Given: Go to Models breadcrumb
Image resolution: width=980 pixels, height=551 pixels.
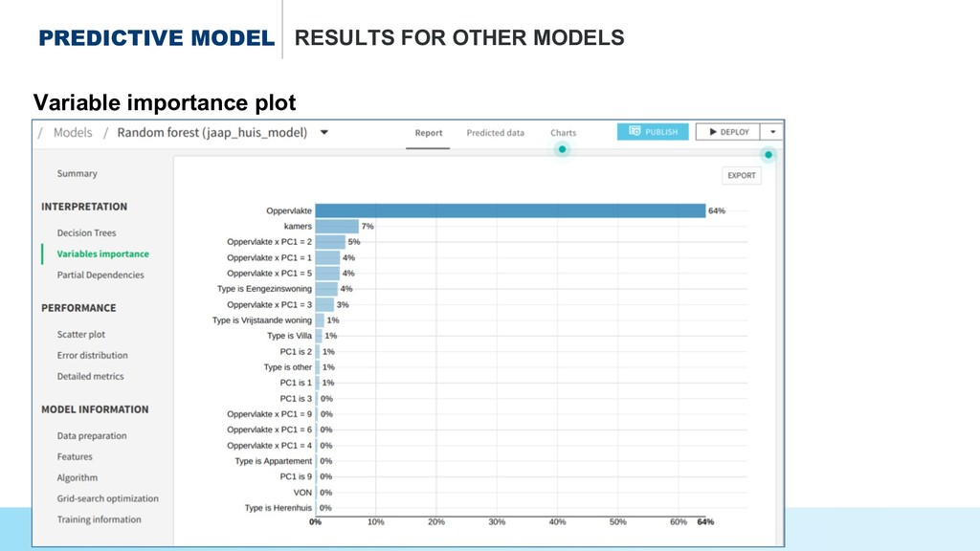Looking at the screenshot, I should (73, 133).
